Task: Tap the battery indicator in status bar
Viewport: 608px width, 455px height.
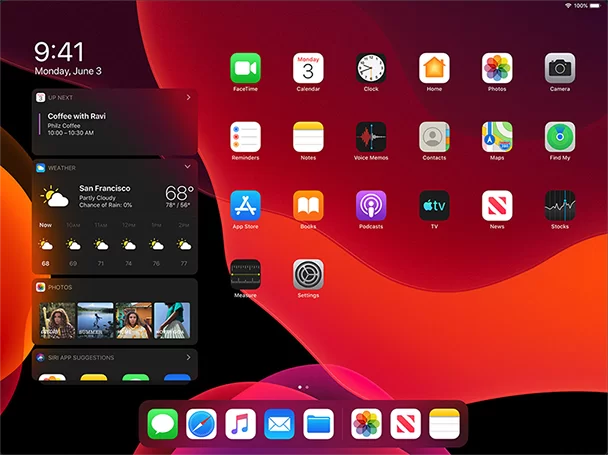Action: [x=594, y=5]
